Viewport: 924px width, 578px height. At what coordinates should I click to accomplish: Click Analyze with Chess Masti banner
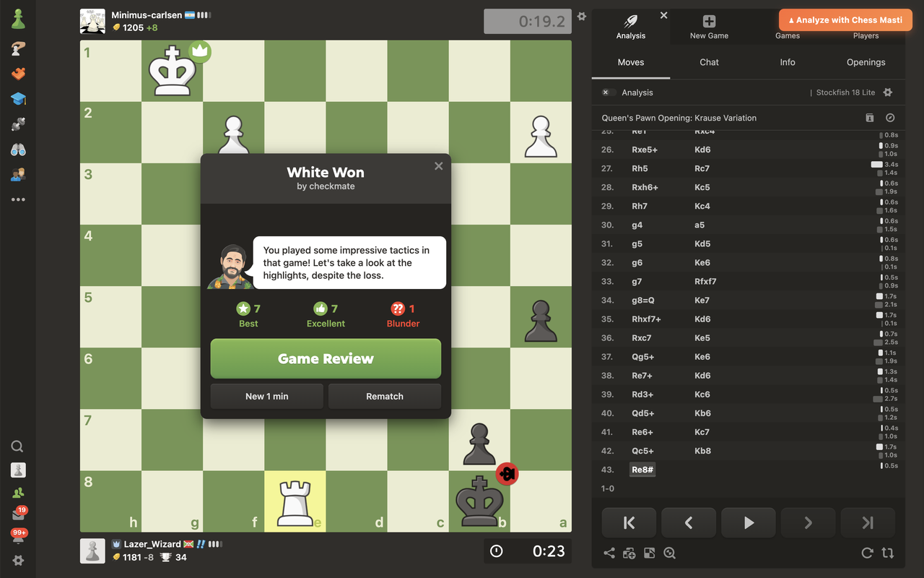click(845, 20)
